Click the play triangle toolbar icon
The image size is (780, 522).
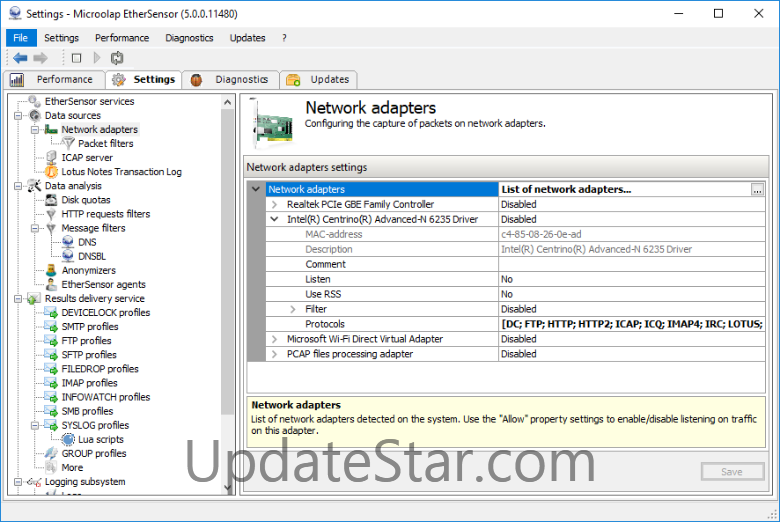tap(97, 58)
